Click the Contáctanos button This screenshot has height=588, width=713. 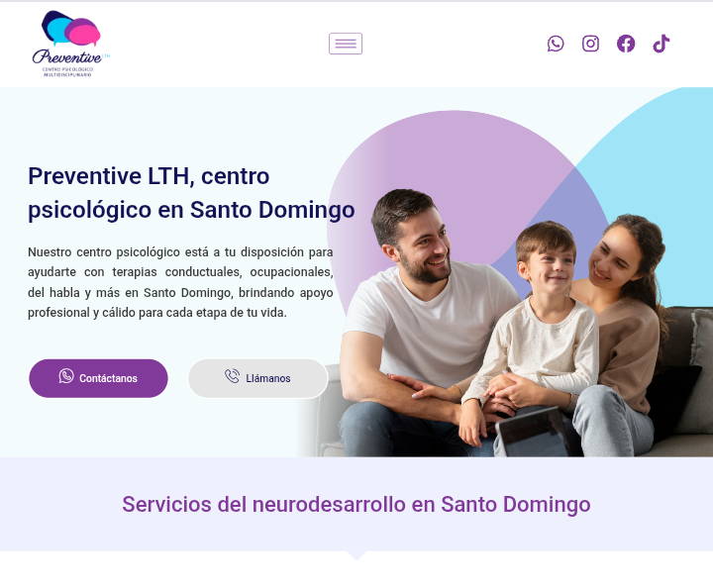98,378
